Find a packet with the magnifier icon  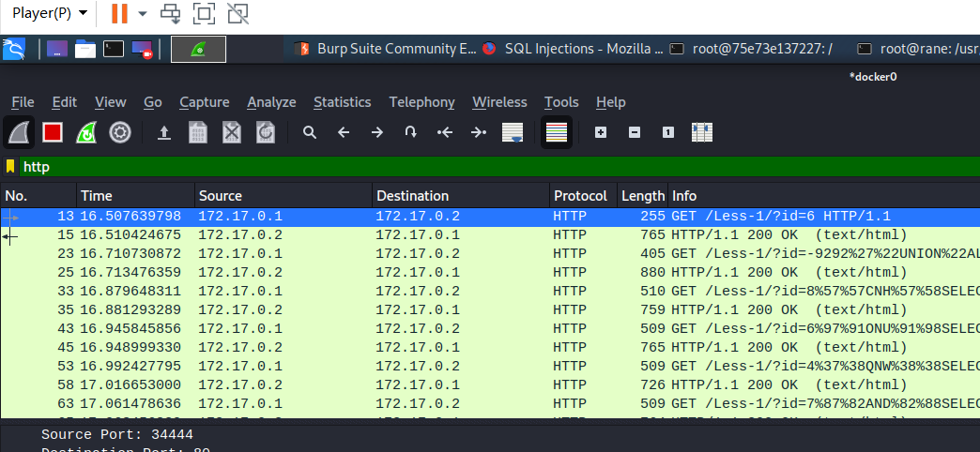tap(310, 132)
